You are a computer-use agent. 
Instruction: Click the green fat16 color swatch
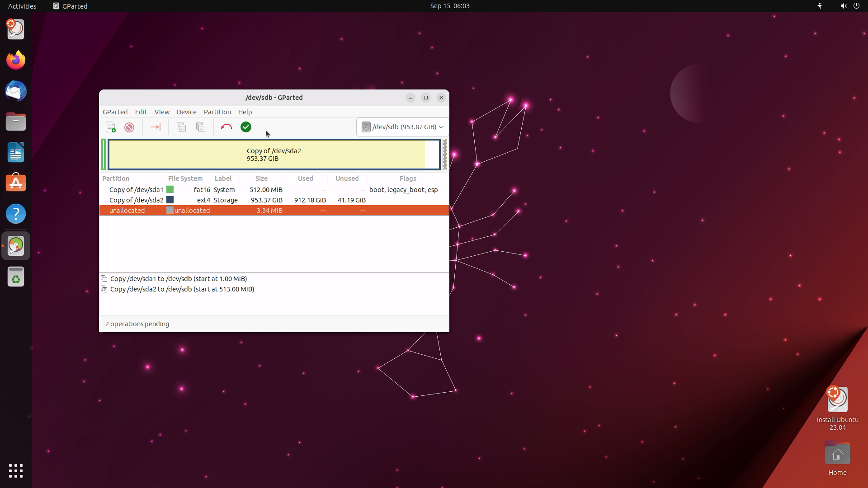[170, 190]
